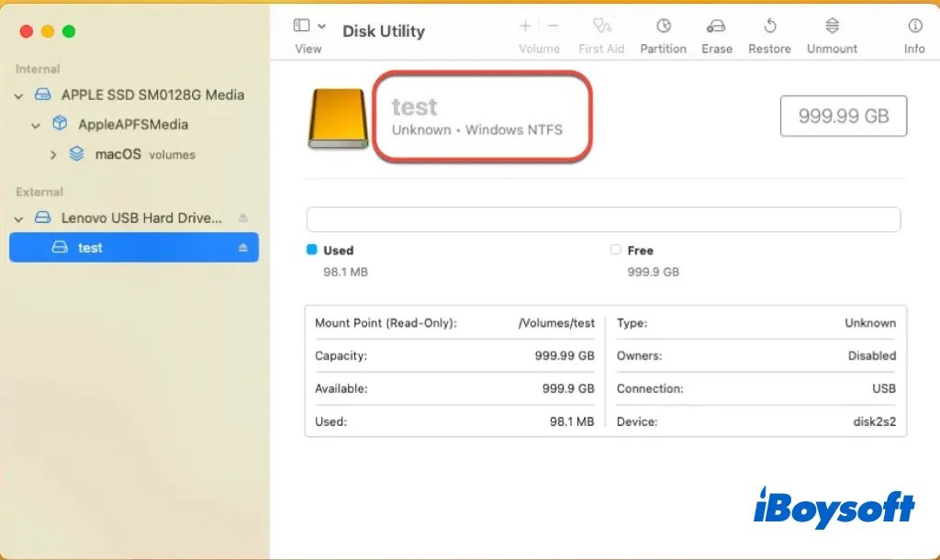940x560 pixels.
Task: Click the white Free color swatch
Action: (x=615, y=250)
